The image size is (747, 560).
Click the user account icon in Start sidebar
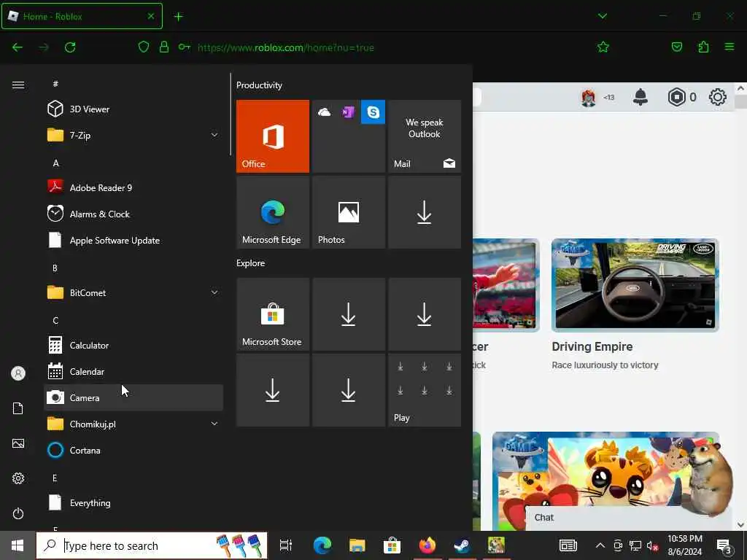click(x=18, y=373)
